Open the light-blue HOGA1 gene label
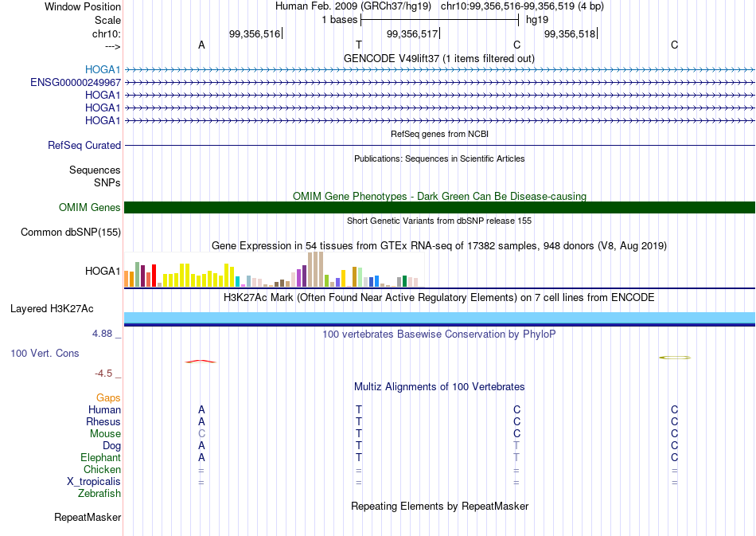Viewport: 756px width, 536px height. tap(103, 70)
